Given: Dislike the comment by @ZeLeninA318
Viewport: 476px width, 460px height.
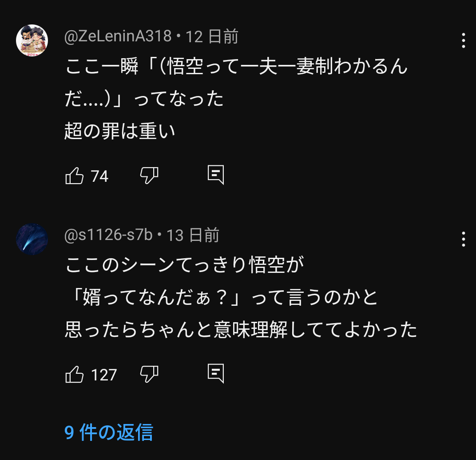Looking at the screenshot, I should click(x=149, y=176).
